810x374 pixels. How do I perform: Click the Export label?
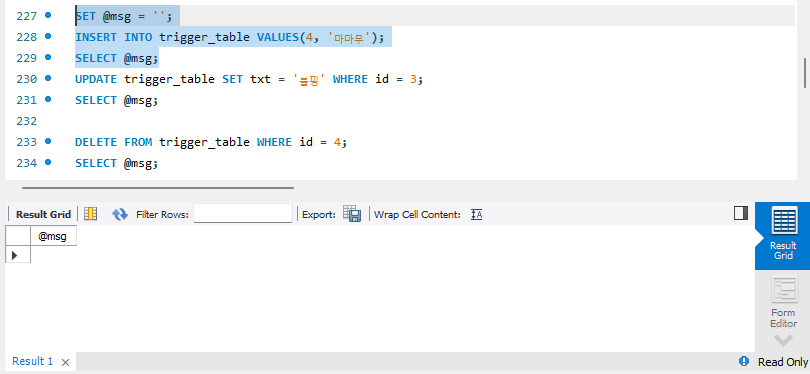(319, 214)
